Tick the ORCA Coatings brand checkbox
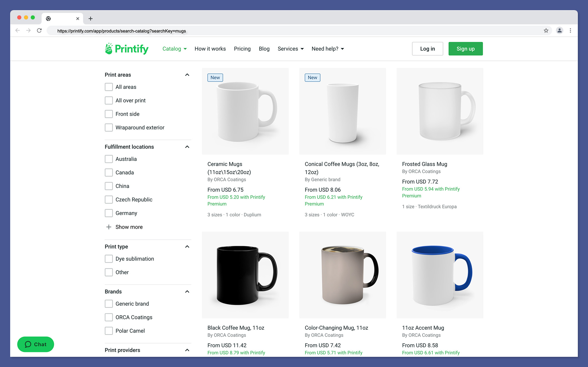 pos(109,317)
